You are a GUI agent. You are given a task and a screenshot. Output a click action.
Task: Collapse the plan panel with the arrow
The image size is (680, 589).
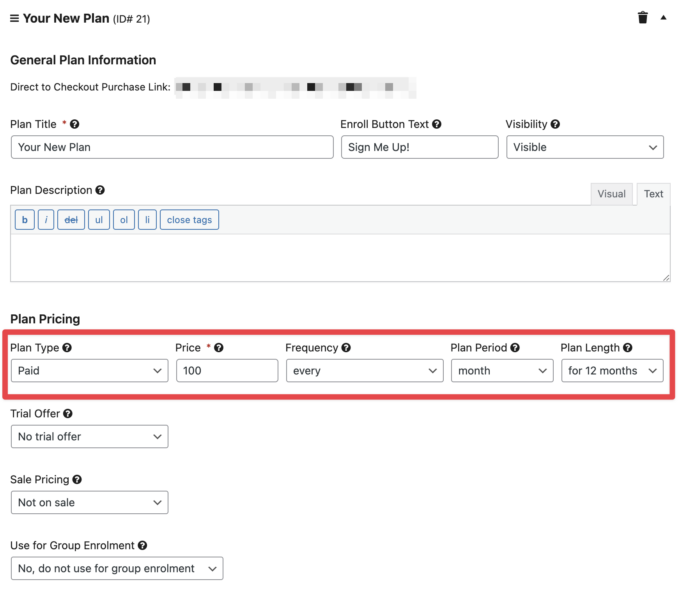click(663, 18)
